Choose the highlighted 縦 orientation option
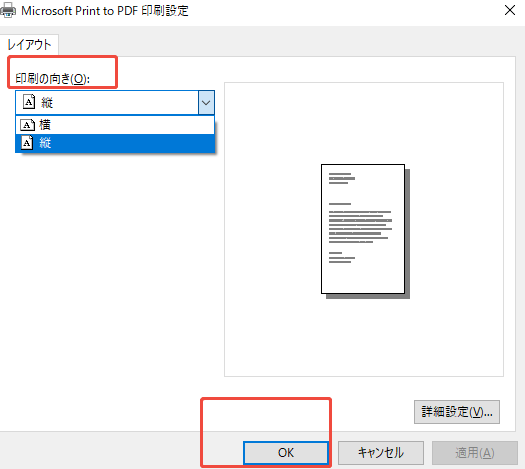 115,143
